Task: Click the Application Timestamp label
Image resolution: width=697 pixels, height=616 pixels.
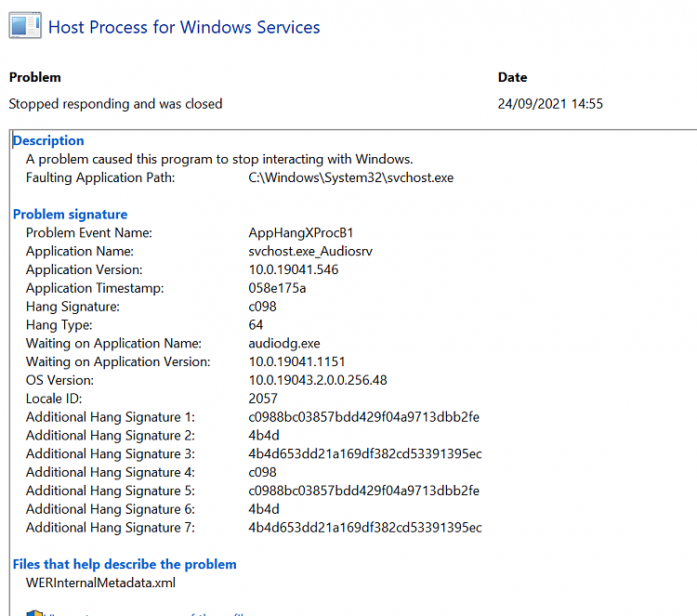Action: pos(95,288)
